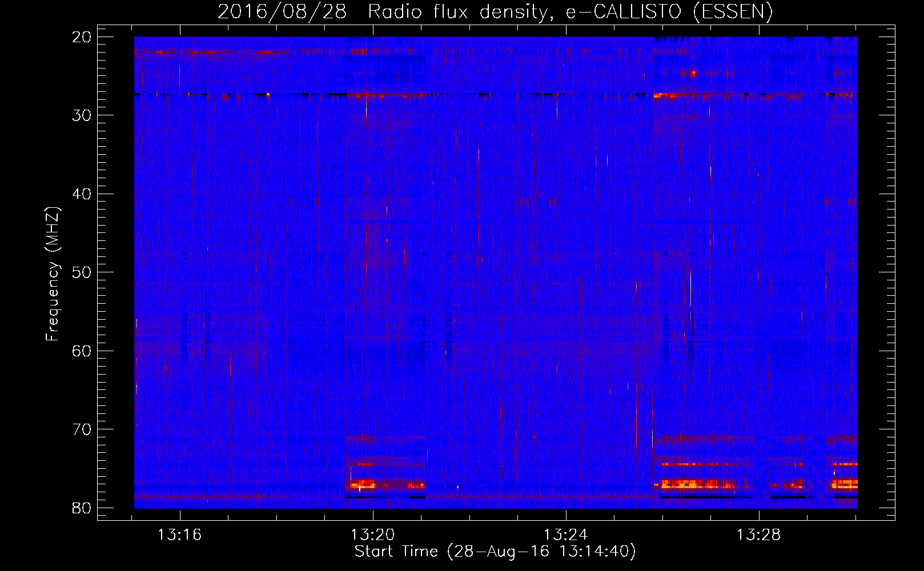Click the 13:28 time tick label

tap(758, 535)
